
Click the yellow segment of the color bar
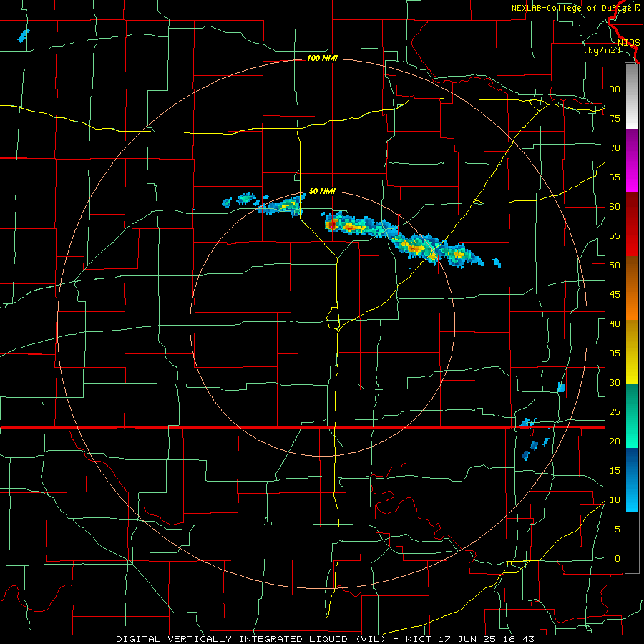pyautogui.click(x=632, y=352)
